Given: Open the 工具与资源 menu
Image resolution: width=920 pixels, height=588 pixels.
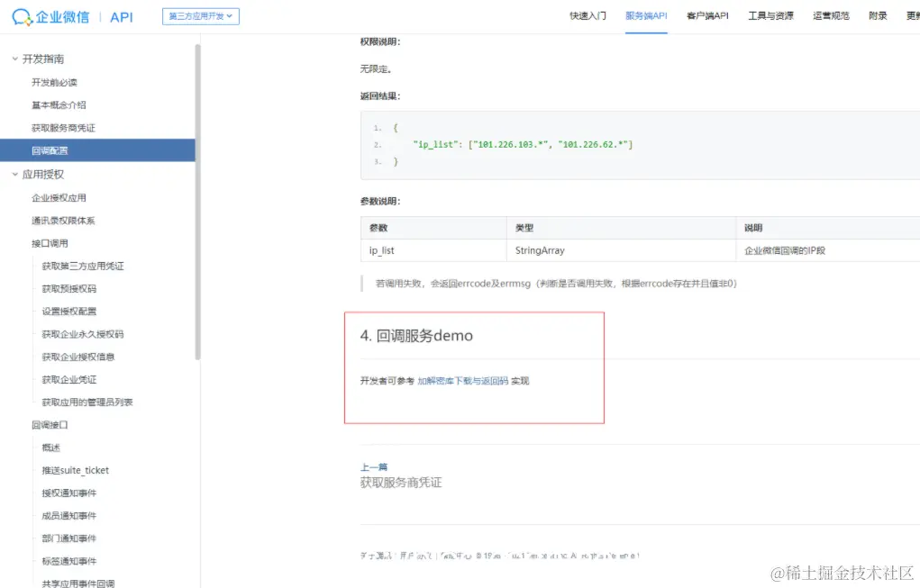Looking at the screenshot, I should (x=770, y=15).
